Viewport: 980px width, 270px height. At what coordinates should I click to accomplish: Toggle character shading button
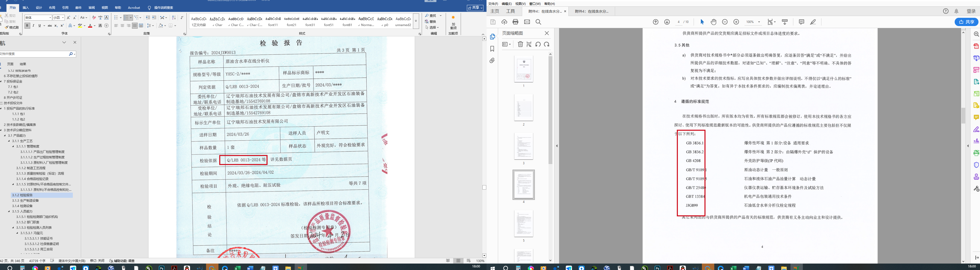point(100,26)
